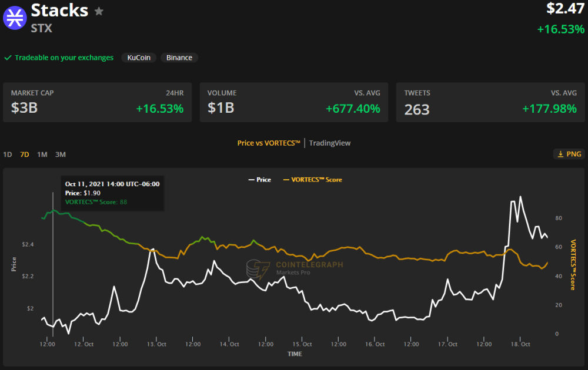Click the Stacks STX logo icon
Image resolution: width=588 pixels, height=370 pixels.
[x=15, y=18]
